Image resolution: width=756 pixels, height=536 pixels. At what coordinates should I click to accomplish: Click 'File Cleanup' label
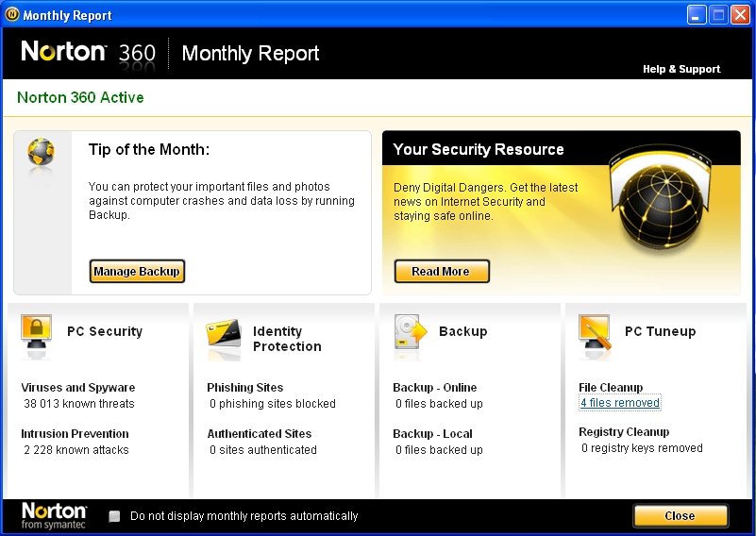point(611,388)
